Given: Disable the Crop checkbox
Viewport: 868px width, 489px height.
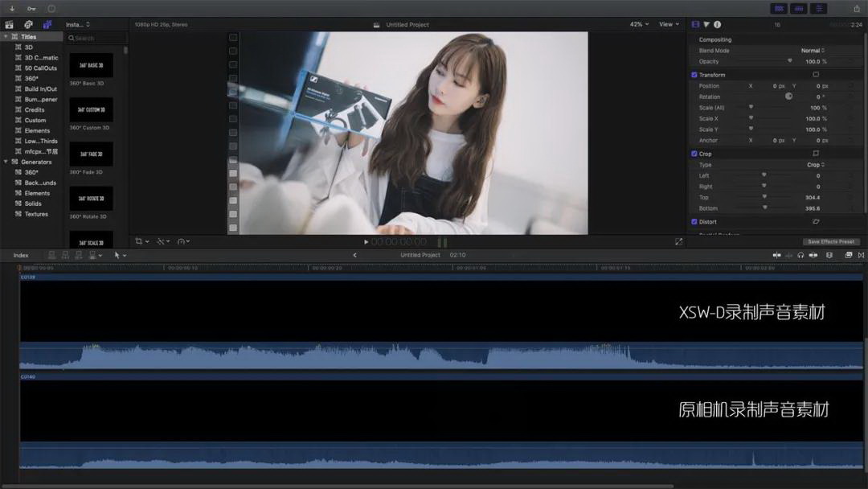Looking at the screenshot, I should 694,154.
